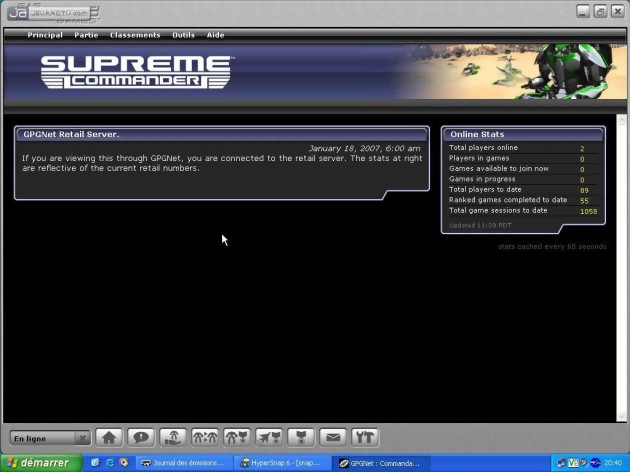Click the vertical scrollbar up arrow
Screen dimensions: 630x472
tap(622, 121)
